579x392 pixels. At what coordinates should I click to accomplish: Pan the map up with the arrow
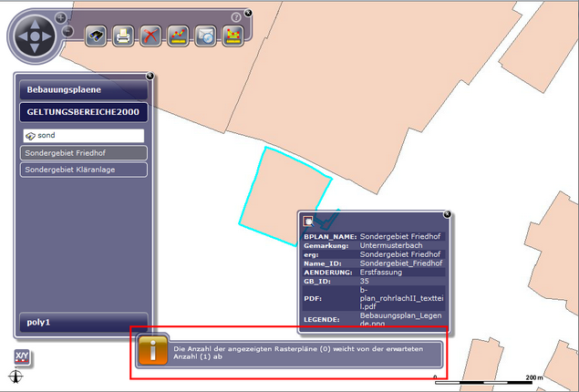coord(35,25)
